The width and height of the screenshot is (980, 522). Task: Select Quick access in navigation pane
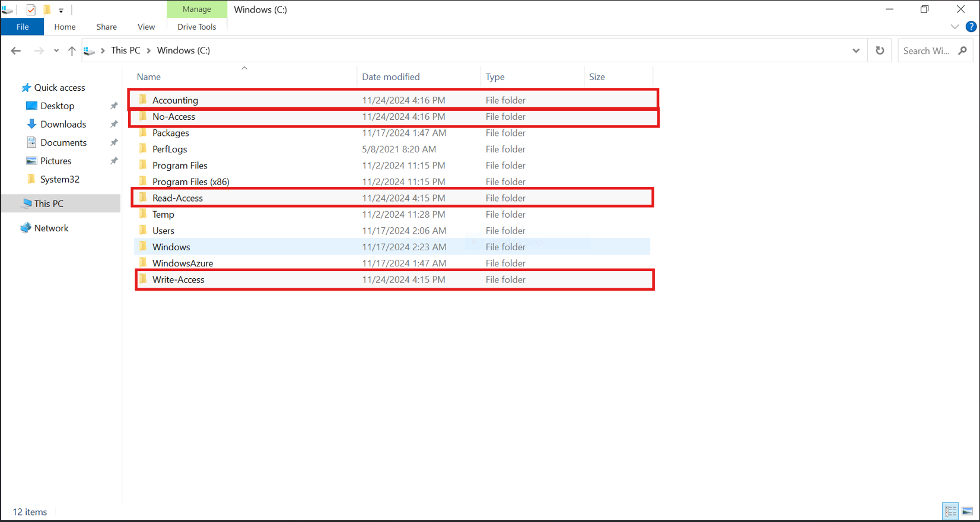coord(59,87)
